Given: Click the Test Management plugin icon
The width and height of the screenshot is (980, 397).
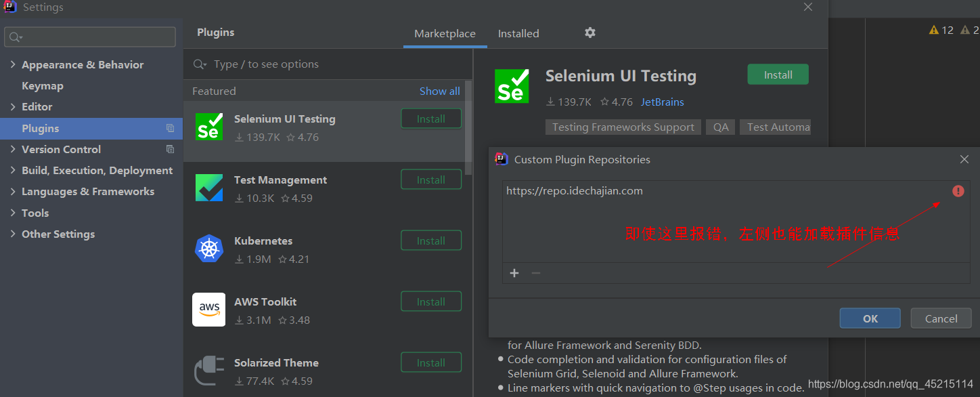Looking at the screenshot, I should click(x=209, y=188).
